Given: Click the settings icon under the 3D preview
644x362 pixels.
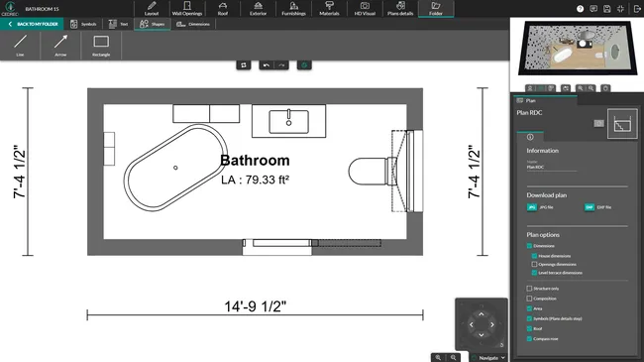Looking at the screenshot, I should click(x=605, y=88).
